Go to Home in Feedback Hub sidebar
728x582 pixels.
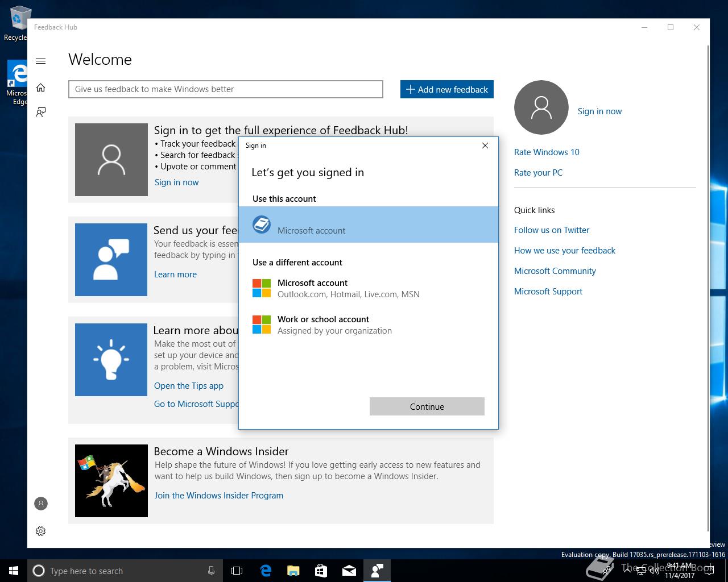(40, 88)
